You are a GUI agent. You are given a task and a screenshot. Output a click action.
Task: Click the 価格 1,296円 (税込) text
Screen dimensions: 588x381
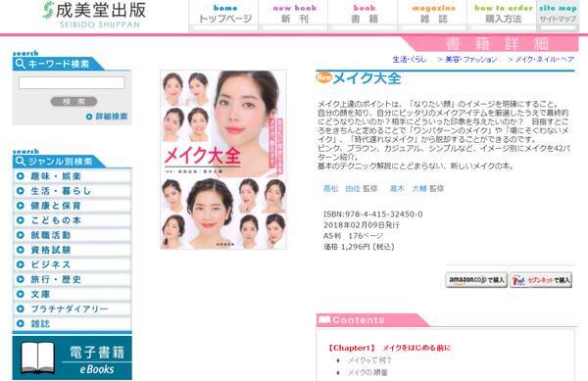[359, 247]
